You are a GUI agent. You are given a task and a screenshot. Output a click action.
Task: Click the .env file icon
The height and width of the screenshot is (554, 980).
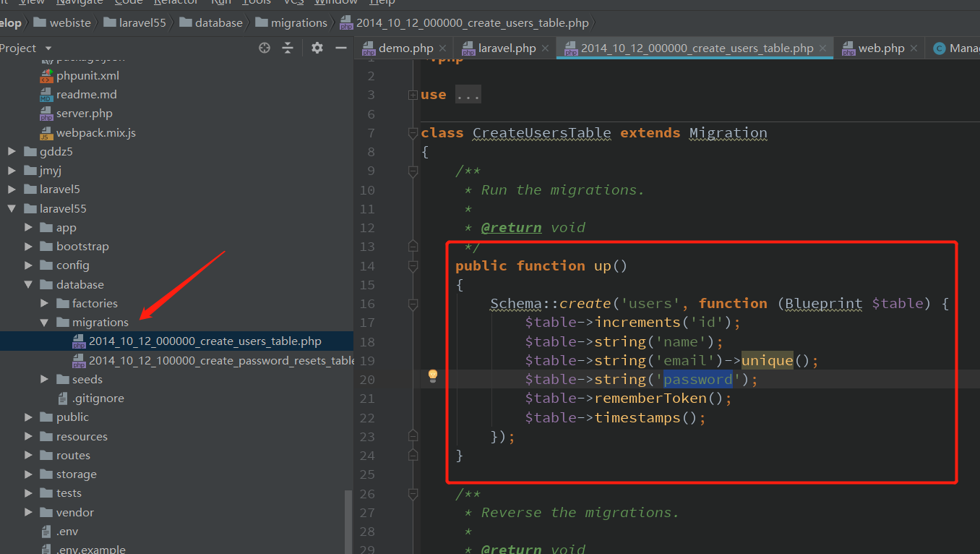pos(47,532)
